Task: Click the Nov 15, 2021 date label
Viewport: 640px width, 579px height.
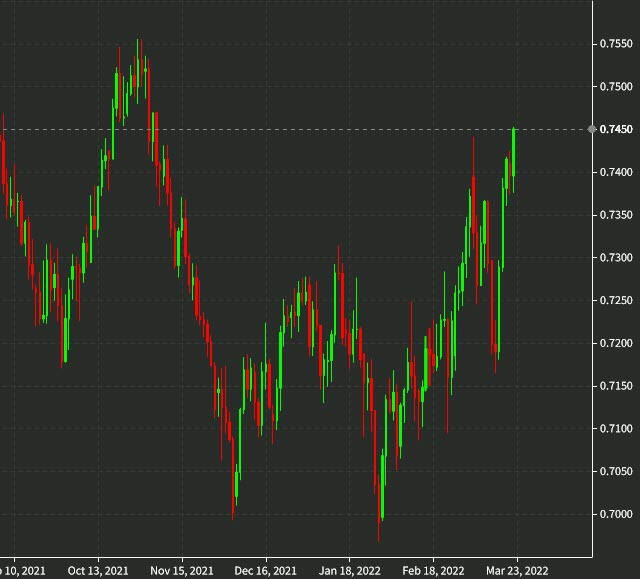Action: pyautogui.click(x=182, y=570)
